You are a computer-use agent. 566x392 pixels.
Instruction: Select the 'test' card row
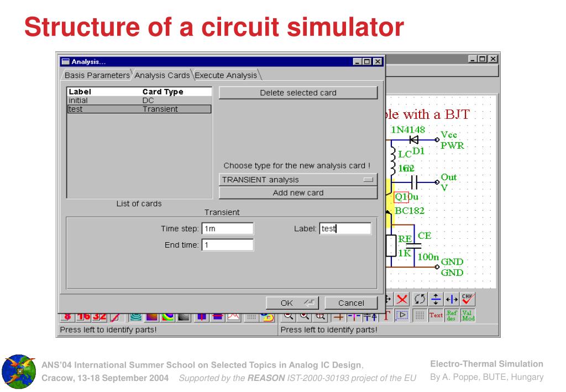[139, 109]
